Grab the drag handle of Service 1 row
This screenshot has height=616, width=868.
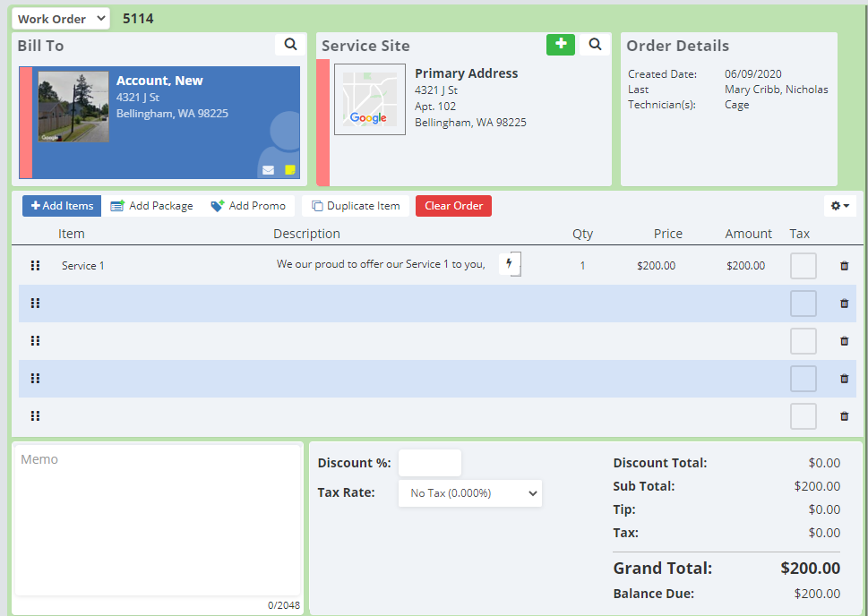click(x=36, y=266)
